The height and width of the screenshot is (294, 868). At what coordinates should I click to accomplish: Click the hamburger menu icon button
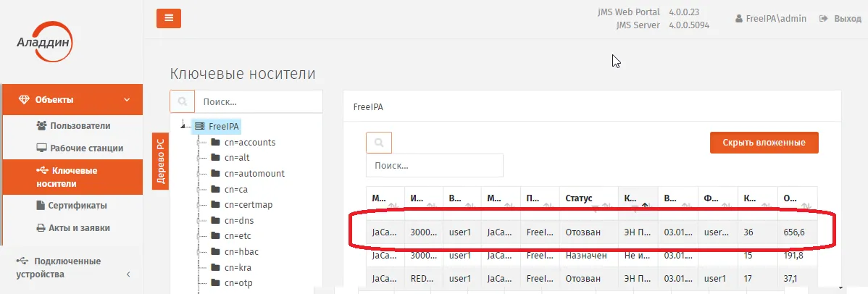coord(169,17)
